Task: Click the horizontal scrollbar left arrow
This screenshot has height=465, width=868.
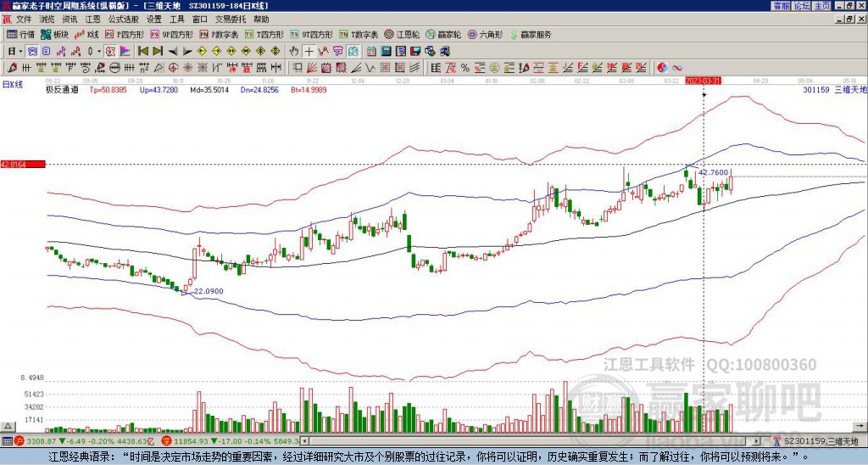Action: pyautogui.click(x=304, y=441)
